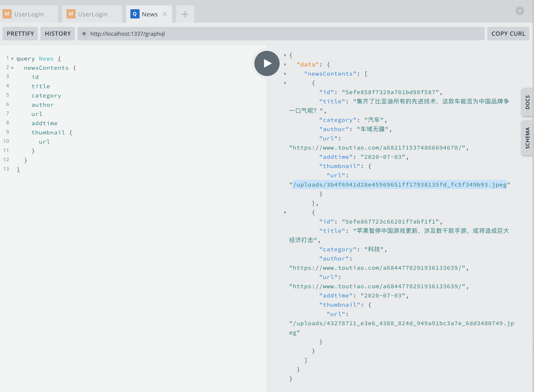Click the COPY CURL button

(508, 34)
